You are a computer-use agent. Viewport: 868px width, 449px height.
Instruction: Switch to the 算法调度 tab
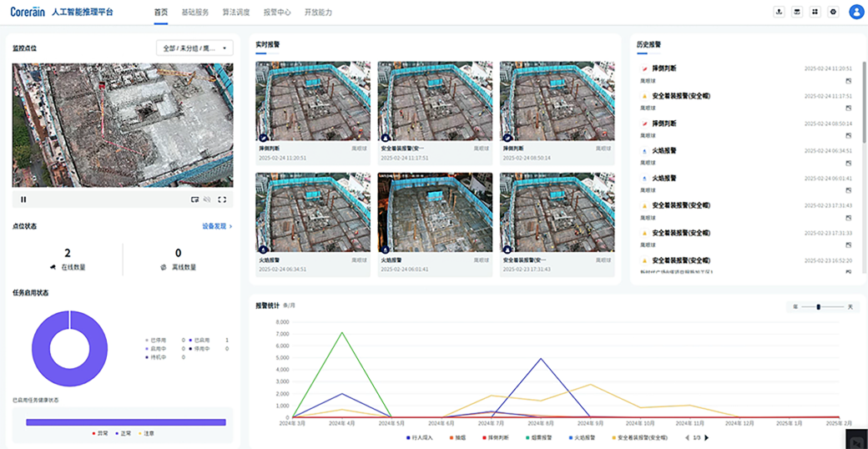point(235,13)
